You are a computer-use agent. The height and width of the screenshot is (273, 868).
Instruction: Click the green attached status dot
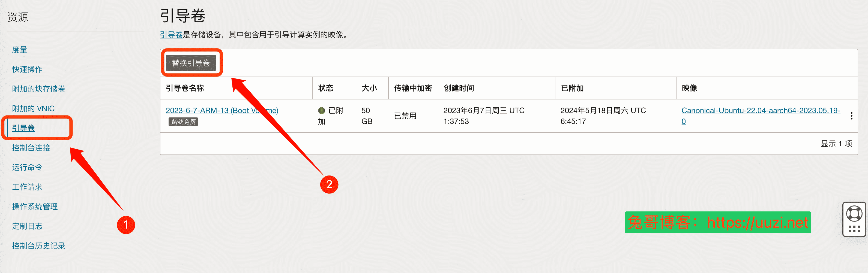pyautogui.click(x=321, y=110)
